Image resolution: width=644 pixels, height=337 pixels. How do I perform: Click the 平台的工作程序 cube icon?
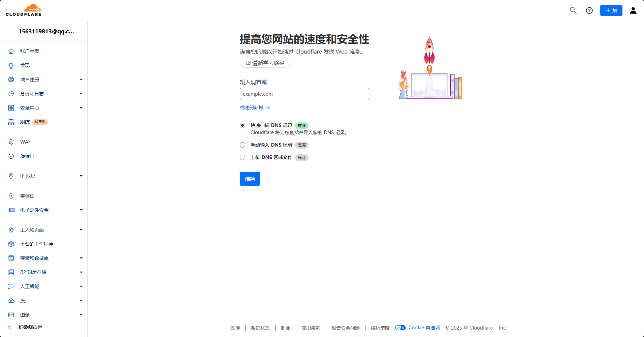[x=11, y=244]
